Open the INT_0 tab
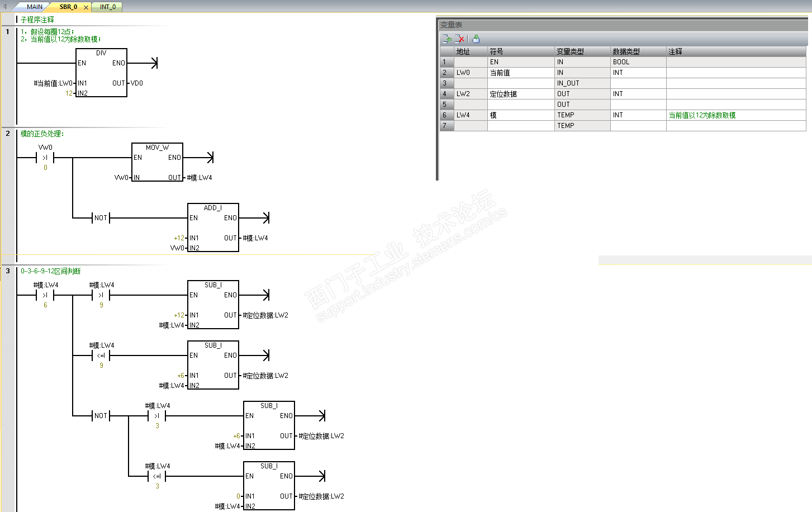This screenshot has height=512, width=812. point(108,7)
